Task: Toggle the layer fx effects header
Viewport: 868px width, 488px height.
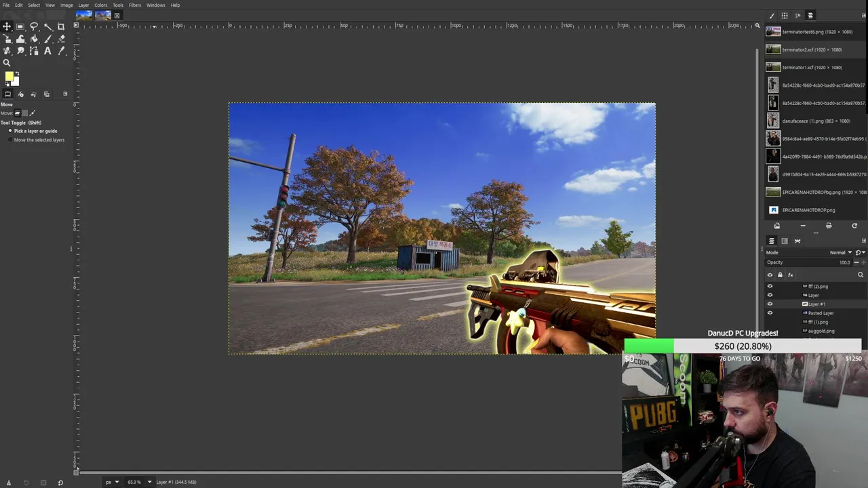Action: click(790, 274)
